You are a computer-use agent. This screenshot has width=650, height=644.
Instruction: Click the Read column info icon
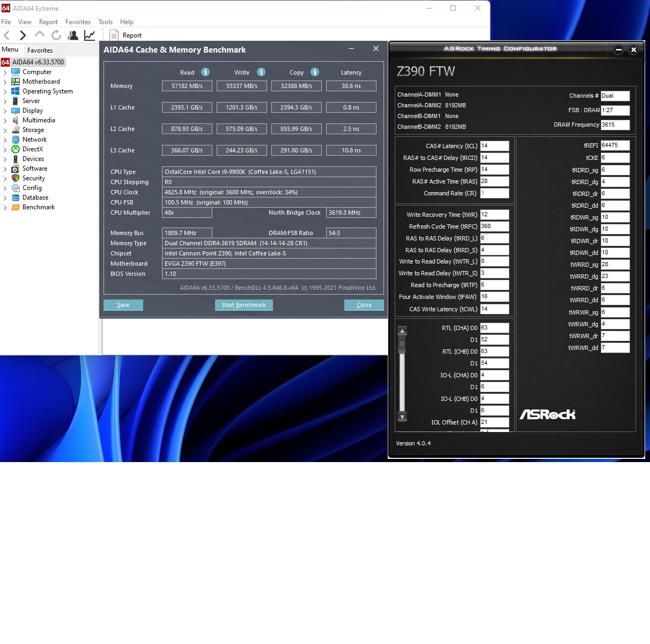point(205,72)
